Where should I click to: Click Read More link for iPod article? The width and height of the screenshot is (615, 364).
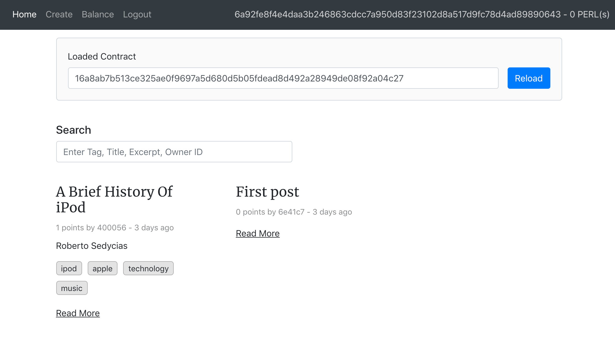coord(78,313)
